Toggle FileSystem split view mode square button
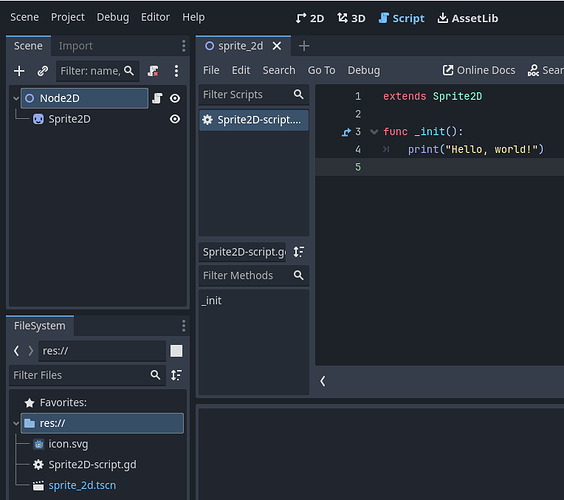 point(176,351)
